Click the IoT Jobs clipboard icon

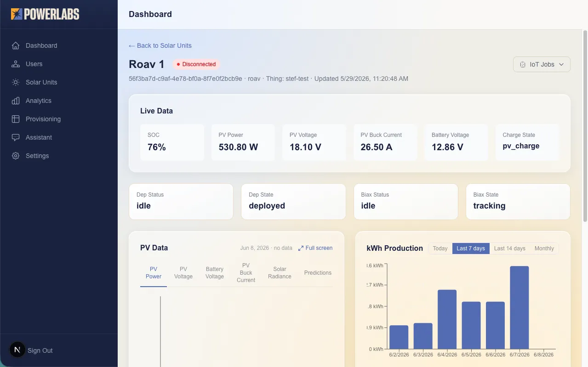(x=523, y=65)
